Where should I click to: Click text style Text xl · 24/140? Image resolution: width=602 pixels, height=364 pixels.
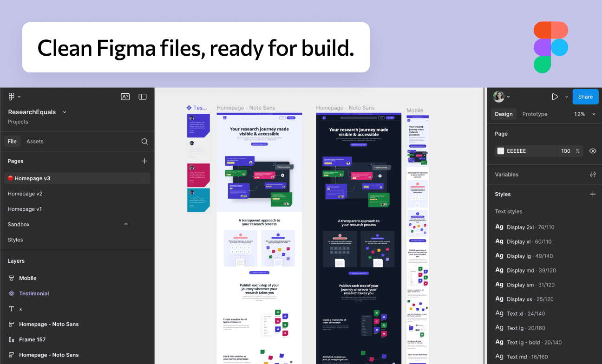(526, 314)
